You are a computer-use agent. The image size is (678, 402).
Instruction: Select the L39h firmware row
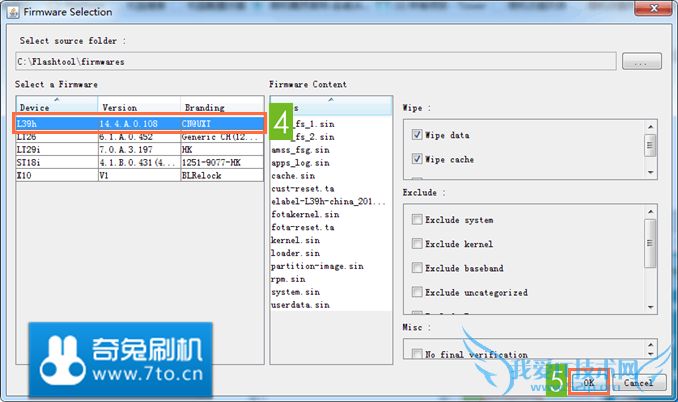pos(140,124)
